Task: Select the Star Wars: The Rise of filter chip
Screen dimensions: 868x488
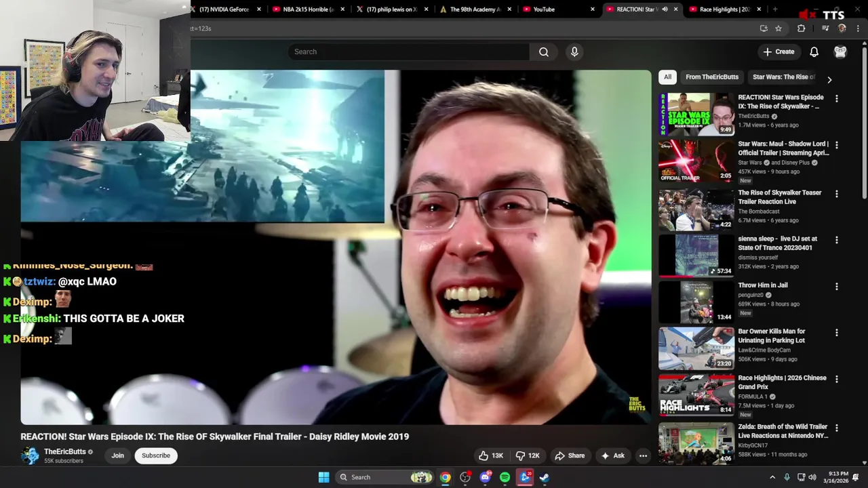Action: pos(783,77)
